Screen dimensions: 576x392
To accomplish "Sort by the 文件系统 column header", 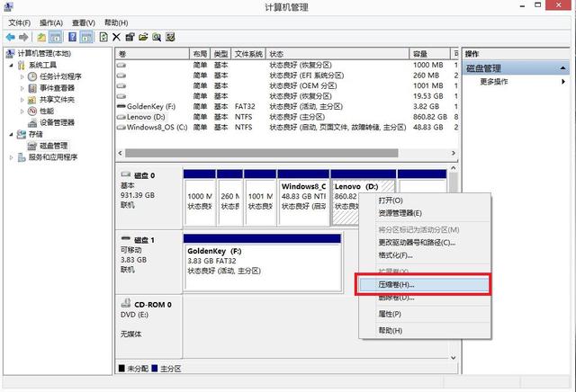I will (248, 54).
